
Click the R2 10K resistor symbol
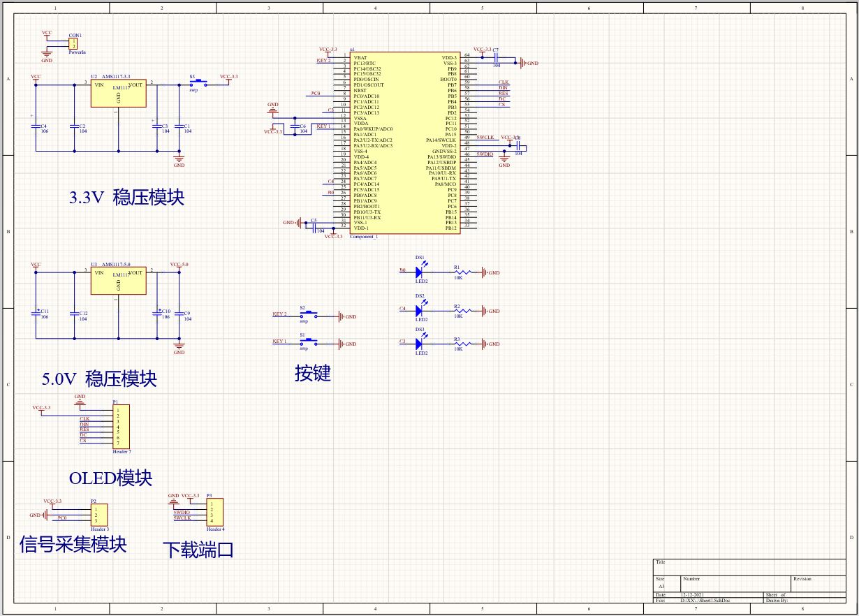tap(464, 310)
